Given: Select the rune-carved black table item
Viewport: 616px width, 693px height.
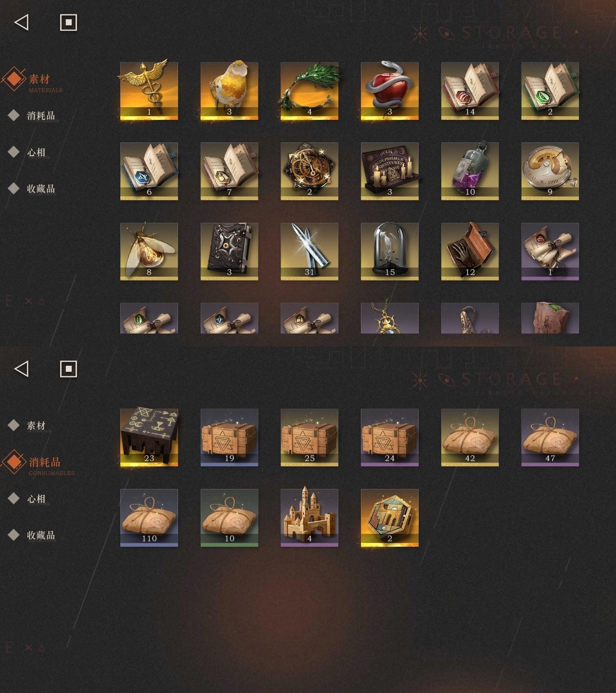Looking at the screenshot, I should [x=149, y=437].
